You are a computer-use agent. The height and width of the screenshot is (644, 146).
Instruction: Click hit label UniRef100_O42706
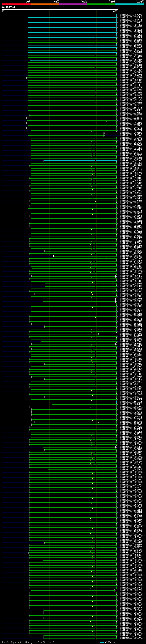[131, 284]
